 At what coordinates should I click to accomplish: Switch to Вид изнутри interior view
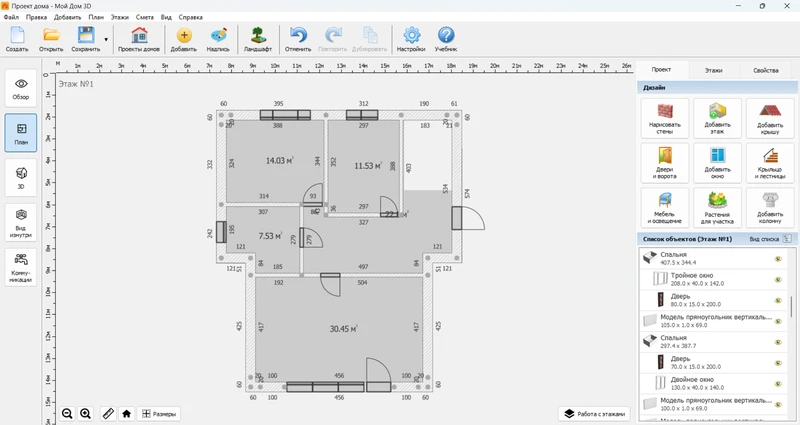21,223
